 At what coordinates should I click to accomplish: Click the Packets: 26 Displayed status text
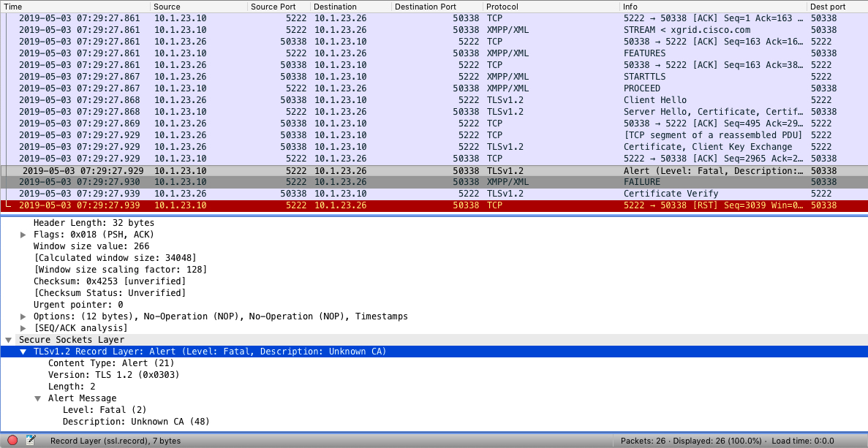[692, 441]
